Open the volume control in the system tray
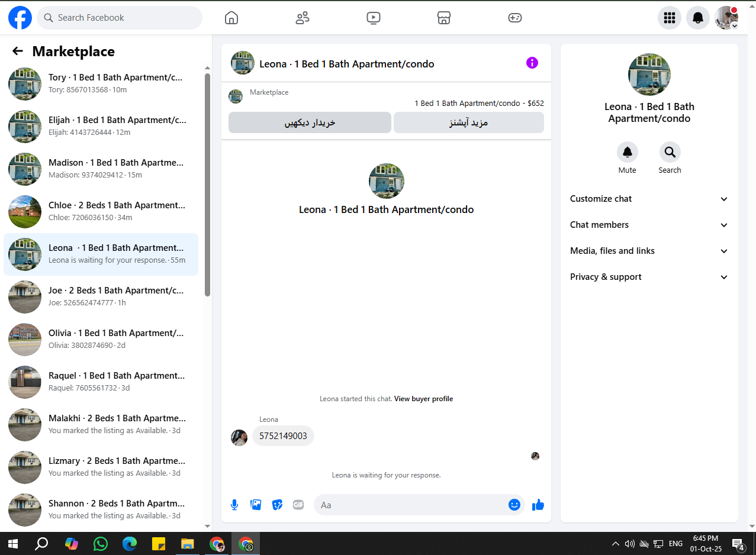The image size is (756, 555). click(629, 544)
